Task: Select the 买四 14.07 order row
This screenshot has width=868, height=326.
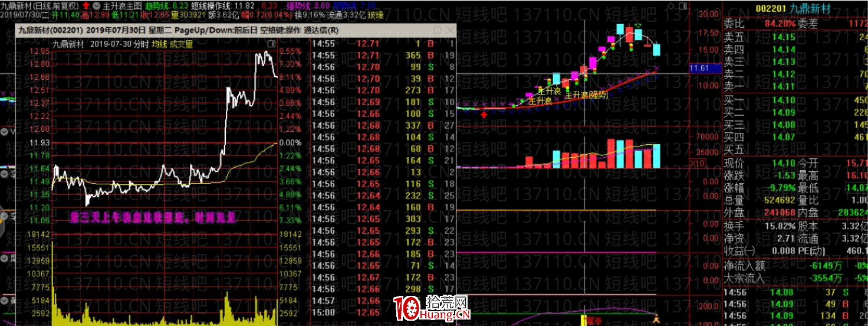Action: 795,137
